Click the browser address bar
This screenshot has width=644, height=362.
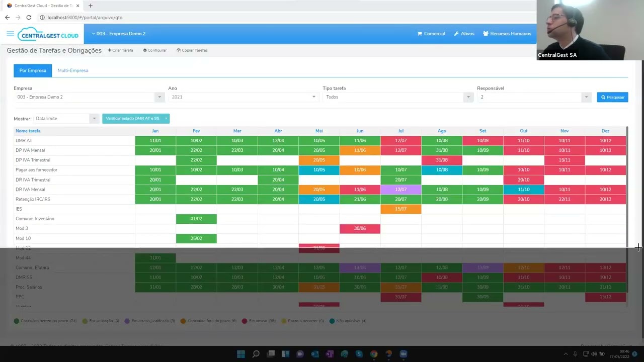tap(282, 17)
